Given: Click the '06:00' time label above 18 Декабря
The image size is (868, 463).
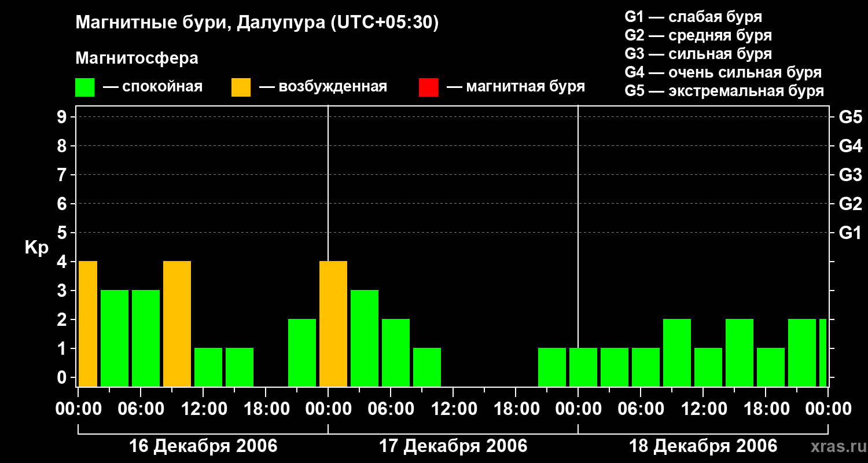Looking at the screenshot, I should pyautogui.click(x=641, y=409).
